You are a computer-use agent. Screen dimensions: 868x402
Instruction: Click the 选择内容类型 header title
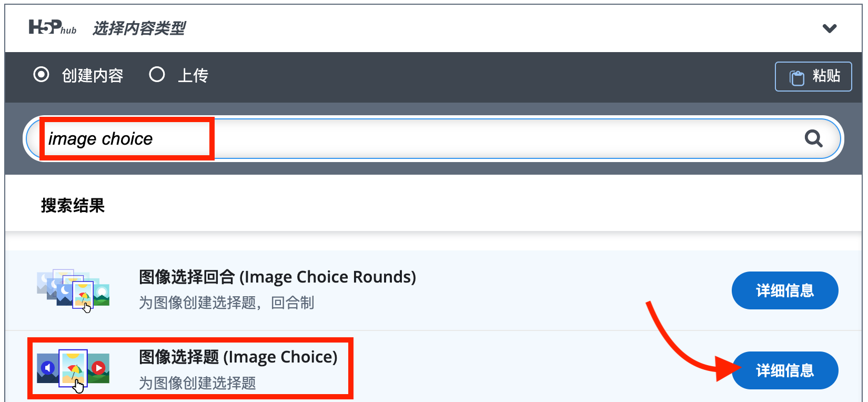pos(139,28)
